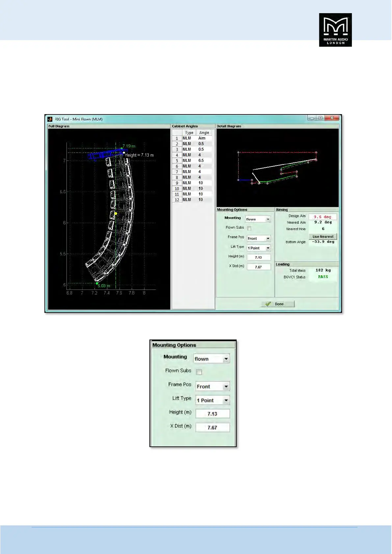
Task: Click the enlarged X Dist (m) field showing 7.67
Action: (213, 428)
